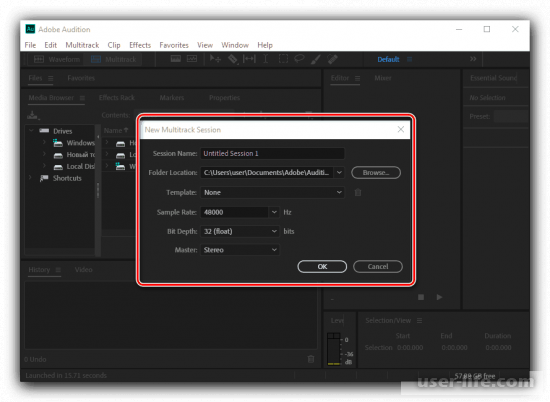Switch to the Effects Rack tab
Screen dimensions: 550x402
point(117,98)
